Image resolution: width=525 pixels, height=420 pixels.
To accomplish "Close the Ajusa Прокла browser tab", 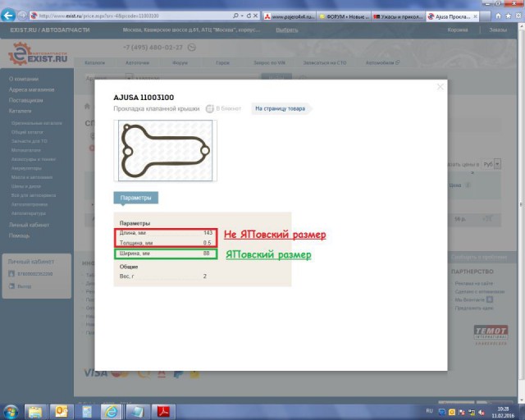I will pyautogui.click(x=475, y=16).
